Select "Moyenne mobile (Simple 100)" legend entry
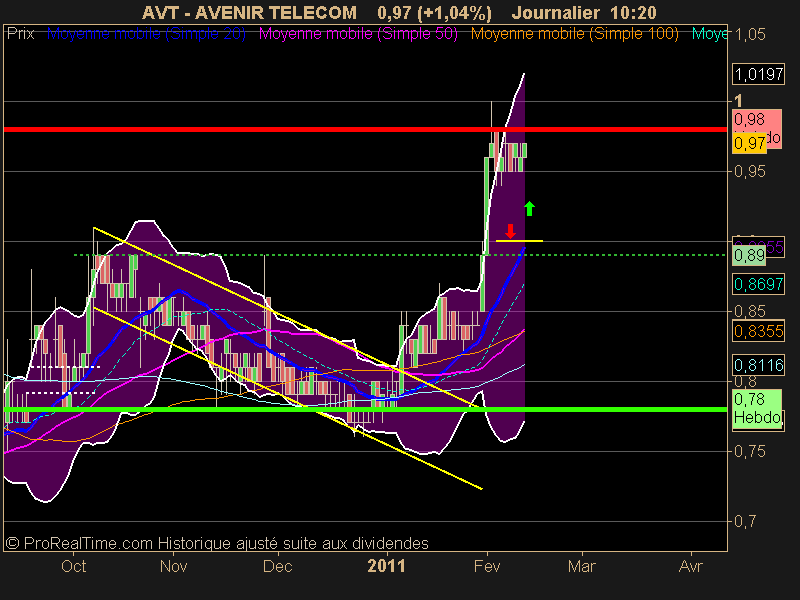 pyautogui.click(x=574, y=34)
